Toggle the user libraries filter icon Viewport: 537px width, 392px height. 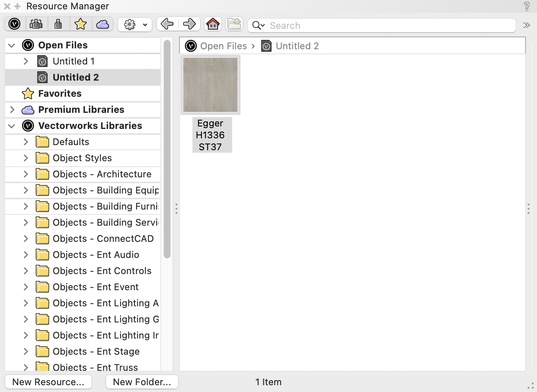pyautogui.click(x=59, y=24)
